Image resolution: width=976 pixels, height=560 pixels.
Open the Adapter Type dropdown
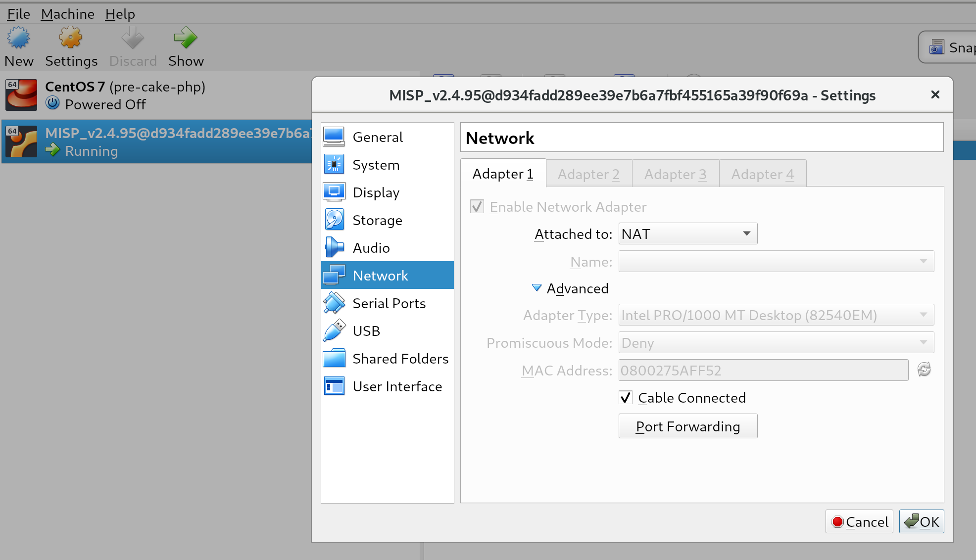(775, 315)
